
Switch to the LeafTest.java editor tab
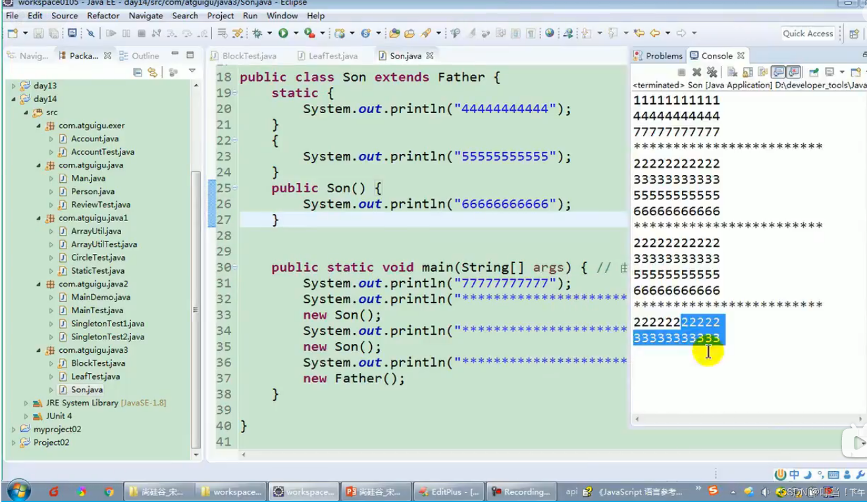pos(328,56)
